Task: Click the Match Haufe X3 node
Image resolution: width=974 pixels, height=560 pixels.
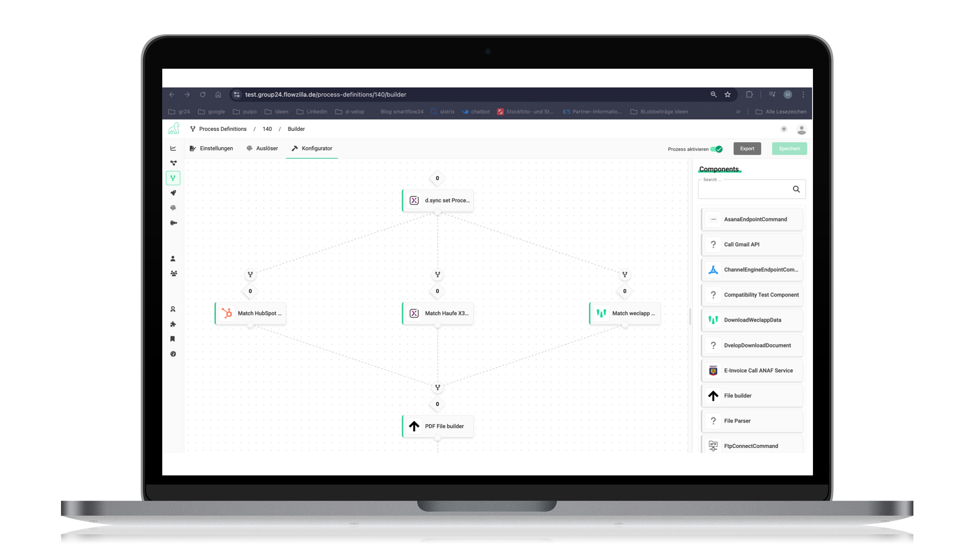Action: (x=438, y=313)
